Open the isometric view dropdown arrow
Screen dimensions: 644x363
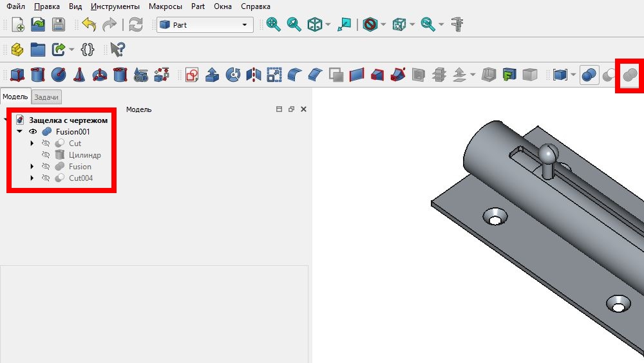[x=328, y=24]
